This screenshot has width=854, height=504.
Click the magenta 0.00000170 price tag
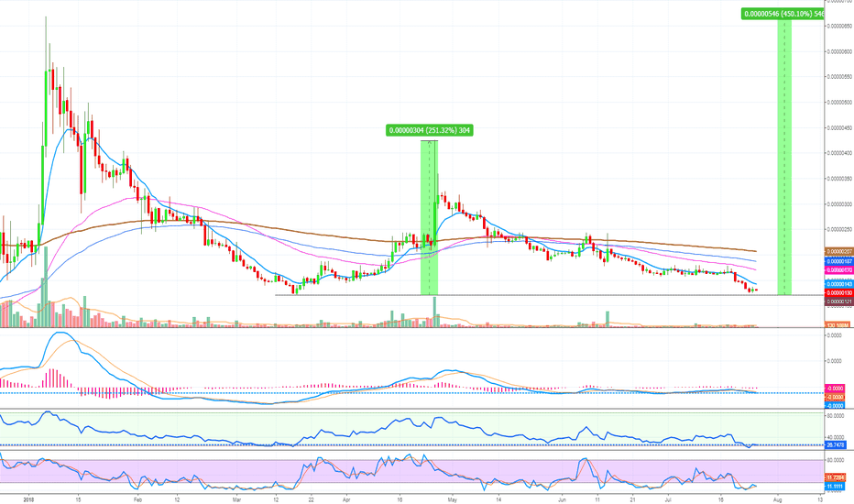click(x=838, y=270)
